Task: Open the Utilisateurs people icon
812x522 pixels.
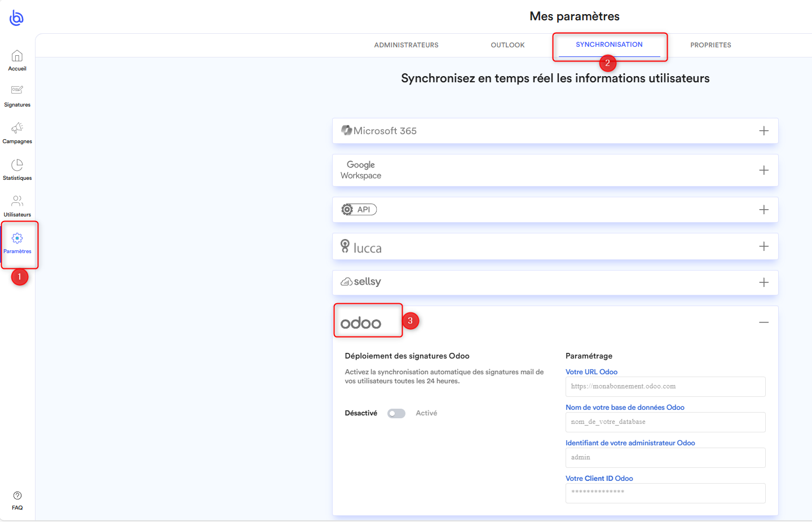Action: 17,201
